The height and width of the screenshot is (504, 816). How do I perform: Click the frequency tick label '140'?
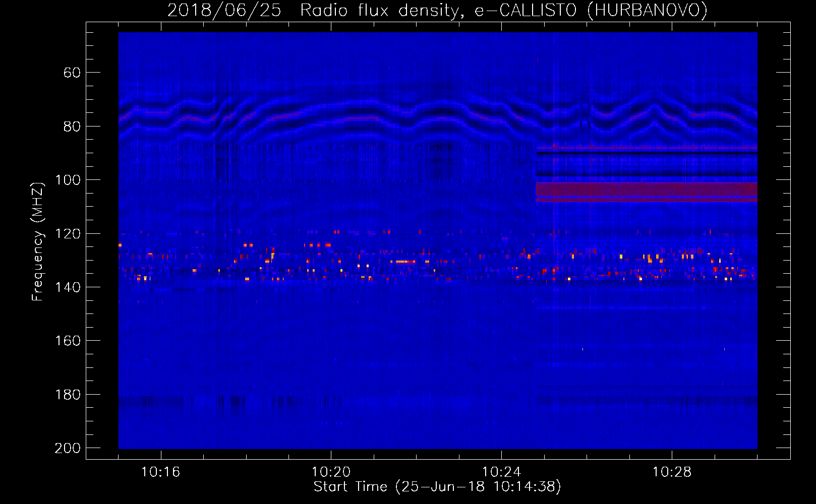click(68, 287)
